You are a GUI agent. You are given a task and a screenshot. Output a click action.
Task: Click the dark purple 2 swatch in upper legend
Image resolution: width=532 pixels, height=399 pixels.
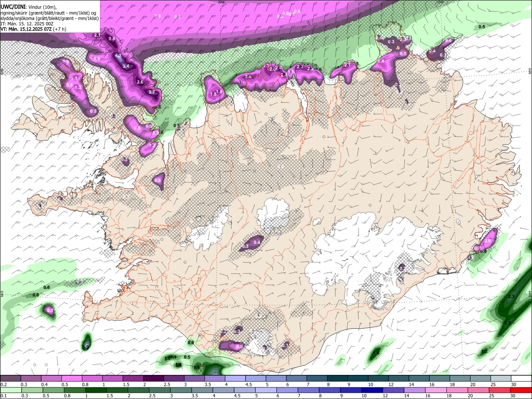(153, 379)
